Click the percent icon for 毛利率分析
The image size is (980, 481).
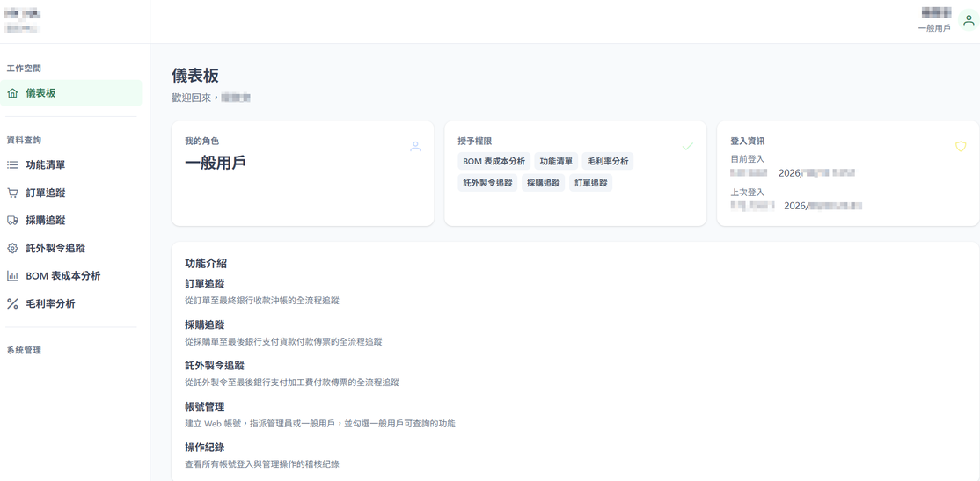[x=12, y=304]
